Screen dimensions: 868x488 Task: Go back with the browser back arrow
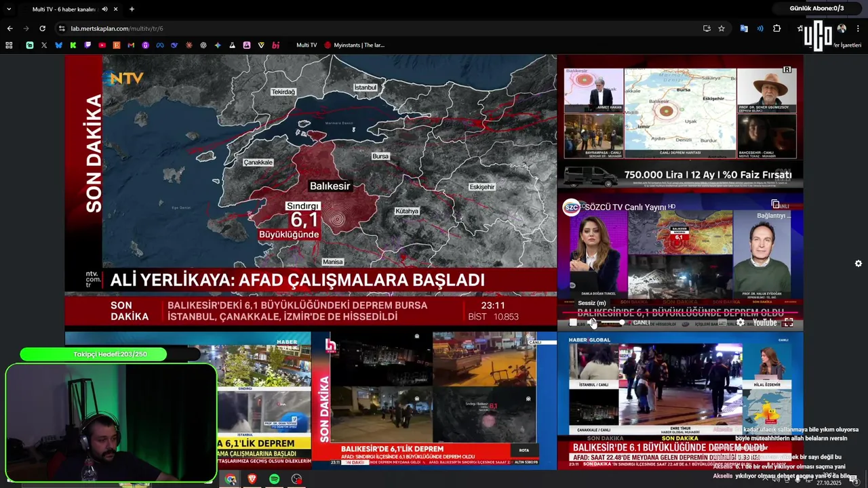click(9, 28)
